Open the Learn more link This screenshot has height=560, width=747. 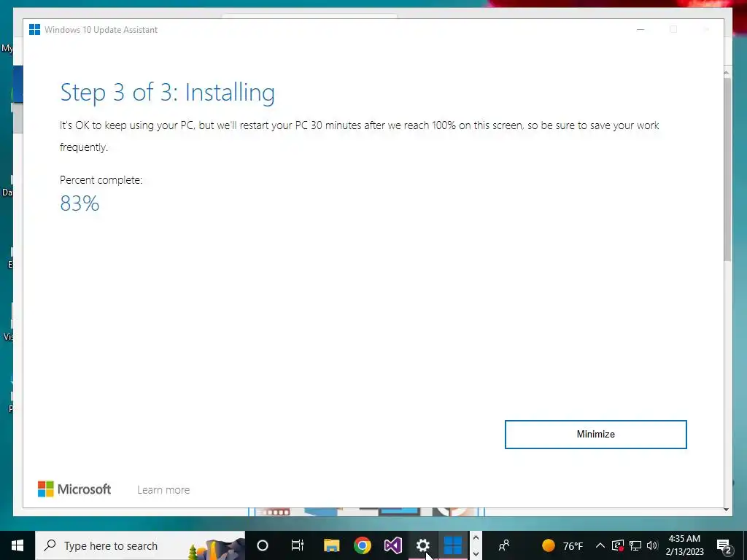pyautogui.click(x=163, y=490)
